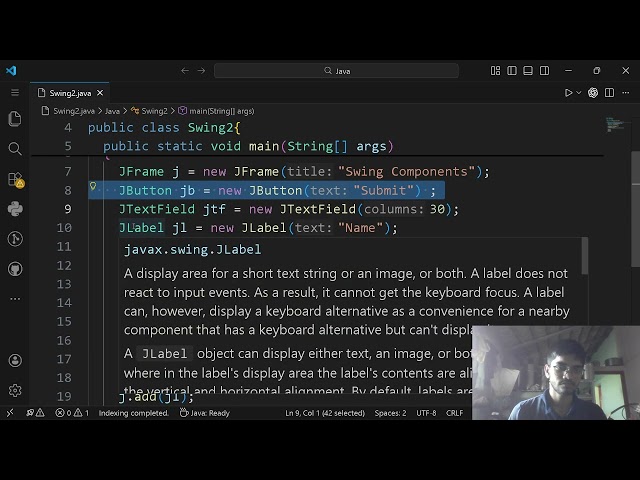
Task: Click the Java command center search box
Action: 336,71
